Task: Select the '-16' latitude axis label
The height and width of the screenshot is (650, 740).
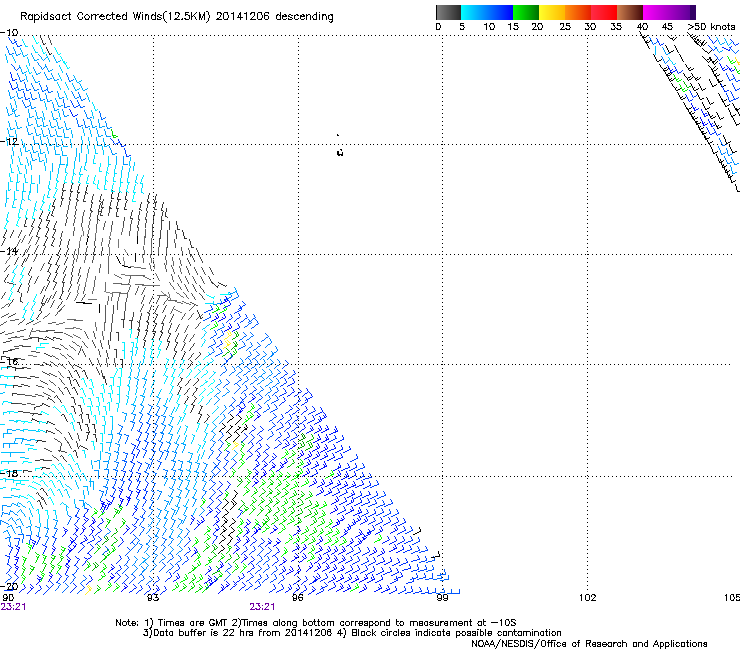Action: (9, 362)
